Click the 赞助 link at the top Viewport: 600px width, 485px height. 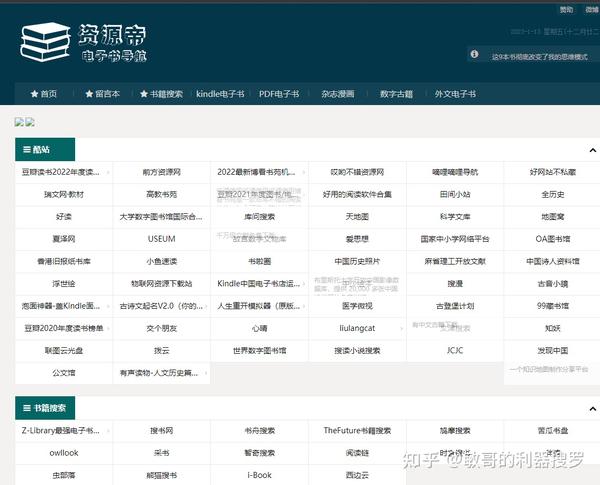coord(566,10)
